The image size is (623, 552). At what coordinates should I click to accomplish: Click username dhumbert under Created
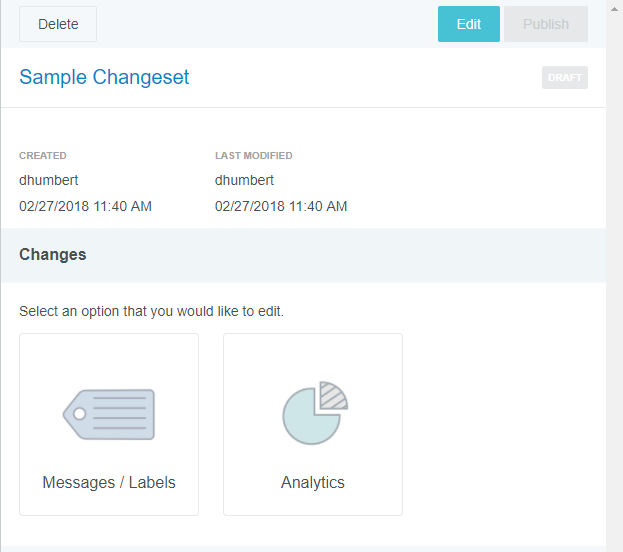click(x=49, y=180)
